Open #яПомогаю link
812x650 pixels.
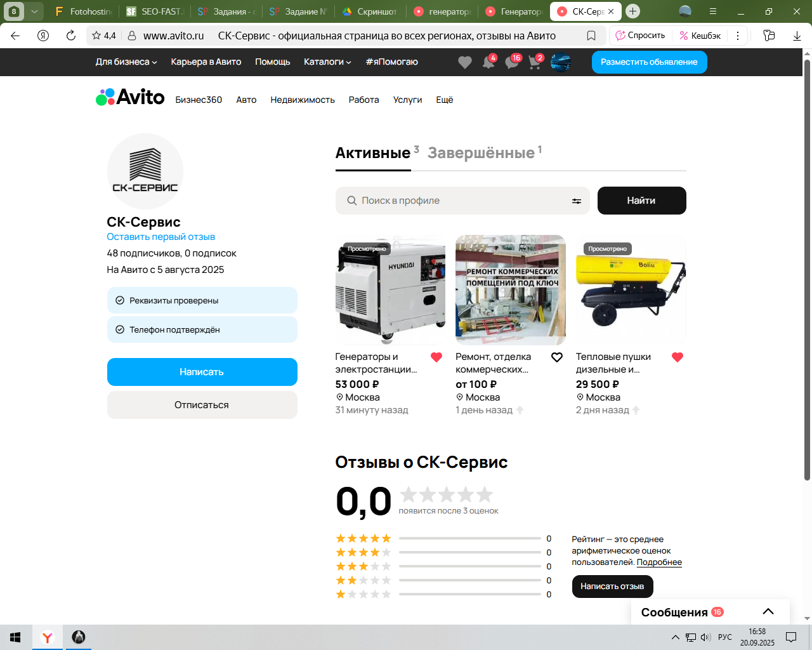pos(391,62)
